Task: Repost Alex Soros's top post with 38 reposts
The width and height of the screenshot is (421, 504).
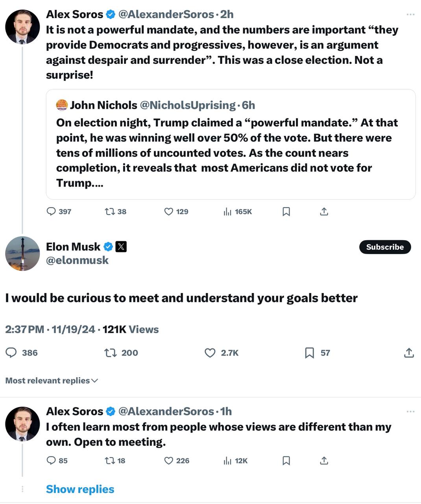Action: click(110, 211)
